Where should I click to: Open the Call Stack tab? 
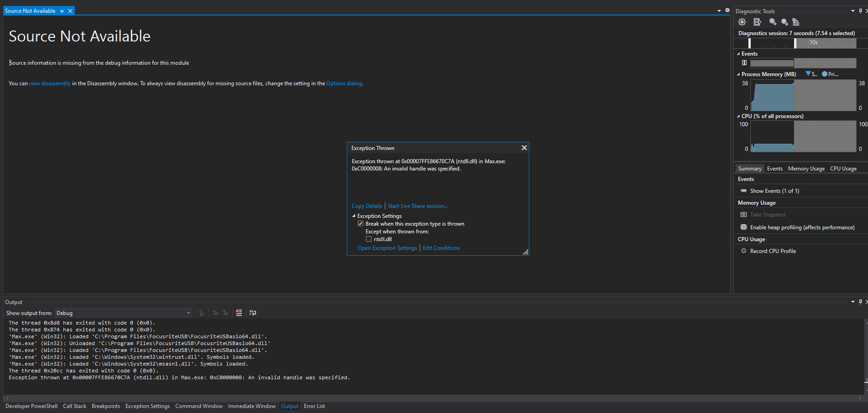point(74,406)
